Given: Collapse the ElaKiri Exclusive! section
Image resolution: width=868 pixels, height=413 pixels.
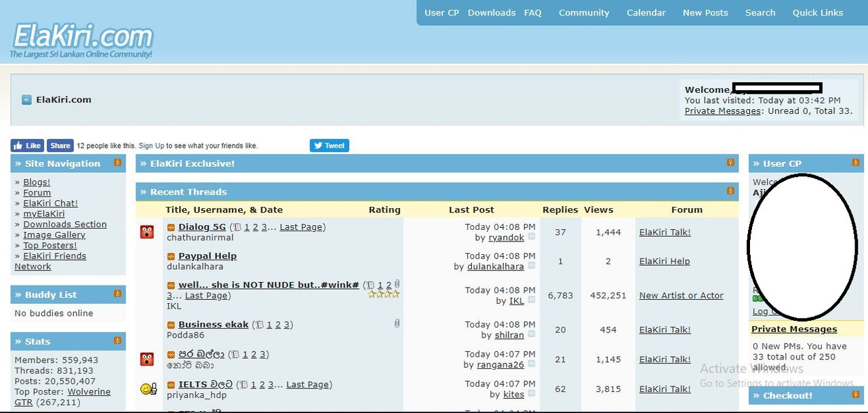Looking at the screenshot, I should 730,163.
